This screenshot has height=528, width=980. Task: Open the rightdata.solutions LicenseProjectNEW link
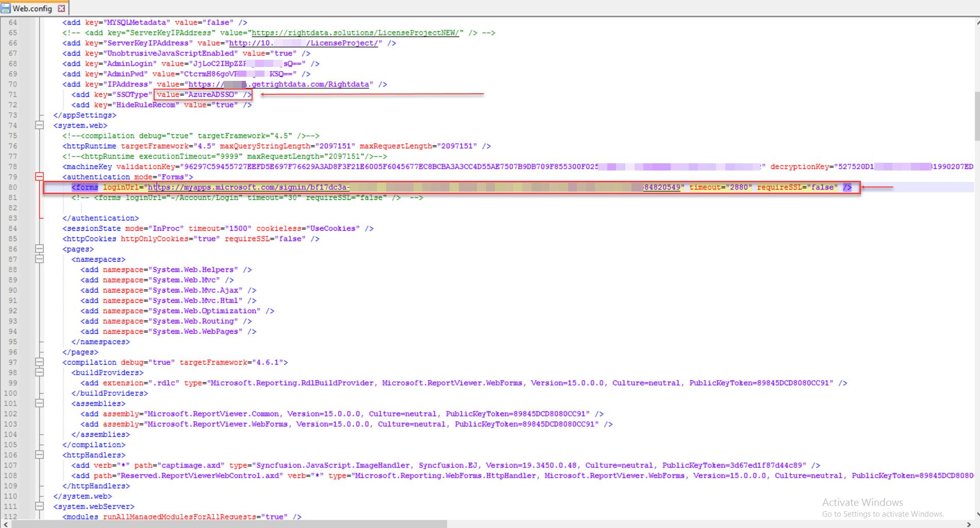[355, 33]
